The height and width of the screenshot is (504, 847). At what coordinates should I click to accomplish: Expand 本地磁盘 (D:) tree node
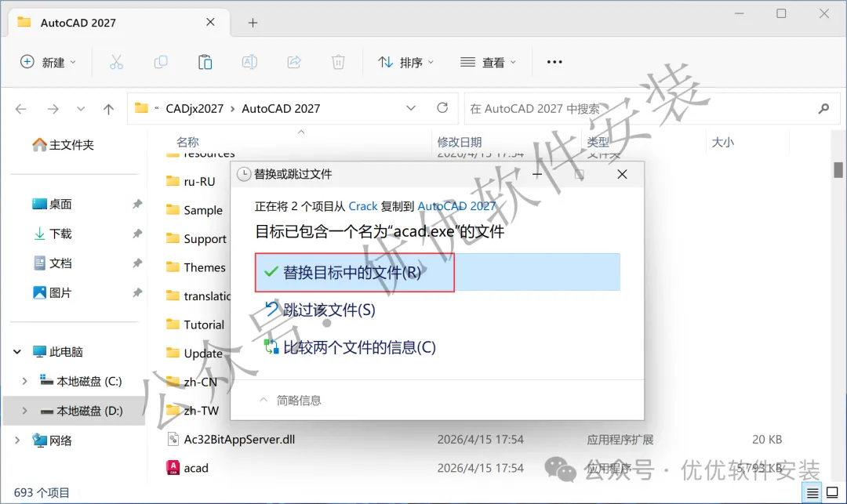click(x=24, y=411)
